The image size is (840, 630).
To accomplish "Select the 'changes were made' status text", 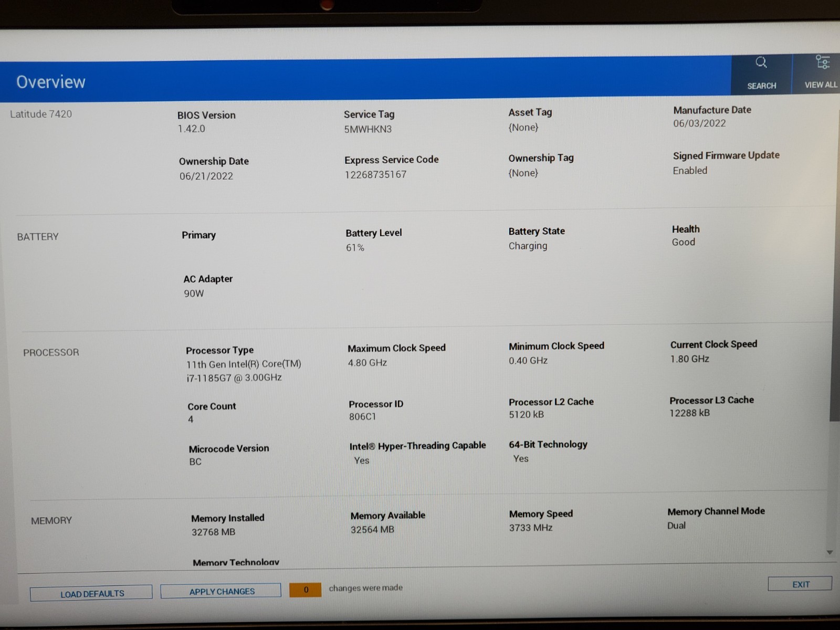I will tap(366, 588).
